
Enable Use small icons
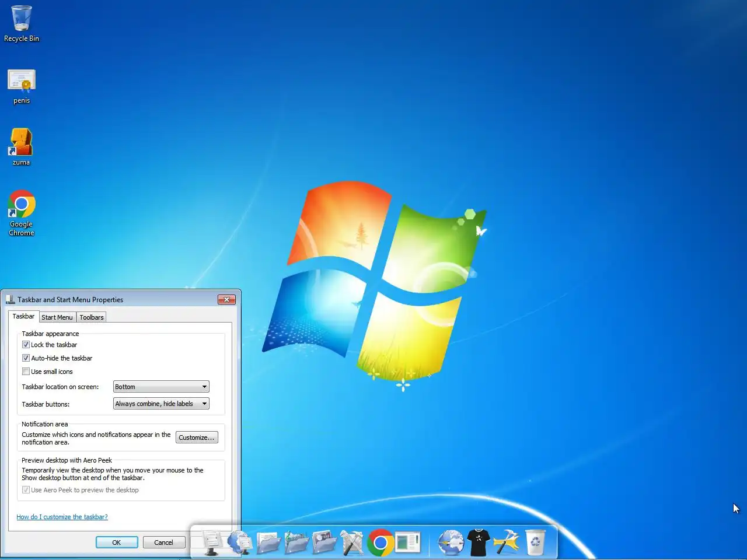(x=26, y=372)
